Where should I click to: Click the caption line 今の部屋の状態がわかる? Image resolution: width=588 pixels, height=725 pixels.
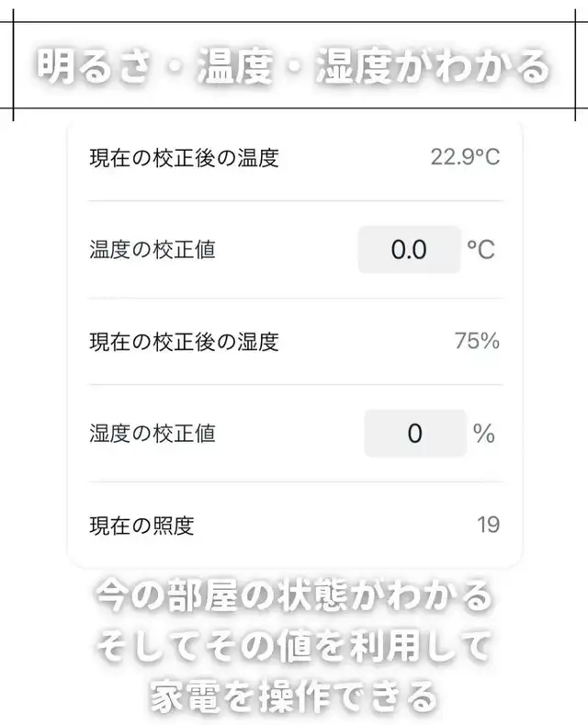[x=294, y=599]
